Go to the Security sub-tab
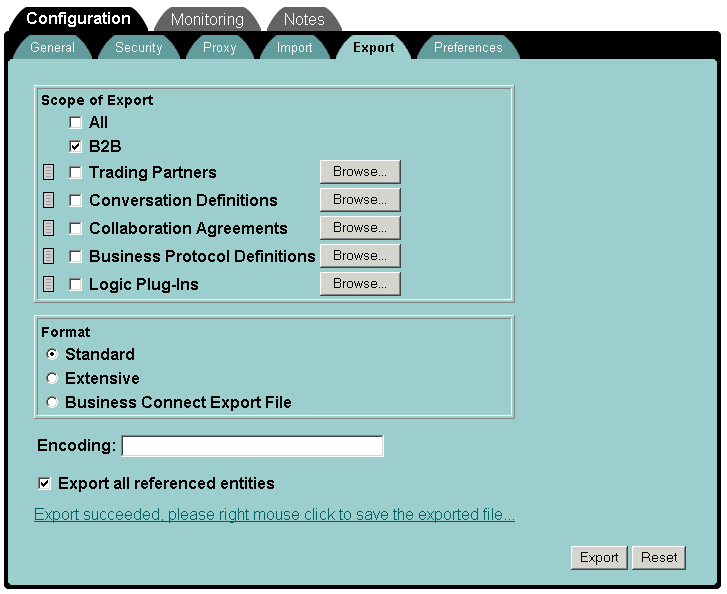The width and height of the screenshot is (727, 594). 139,47
